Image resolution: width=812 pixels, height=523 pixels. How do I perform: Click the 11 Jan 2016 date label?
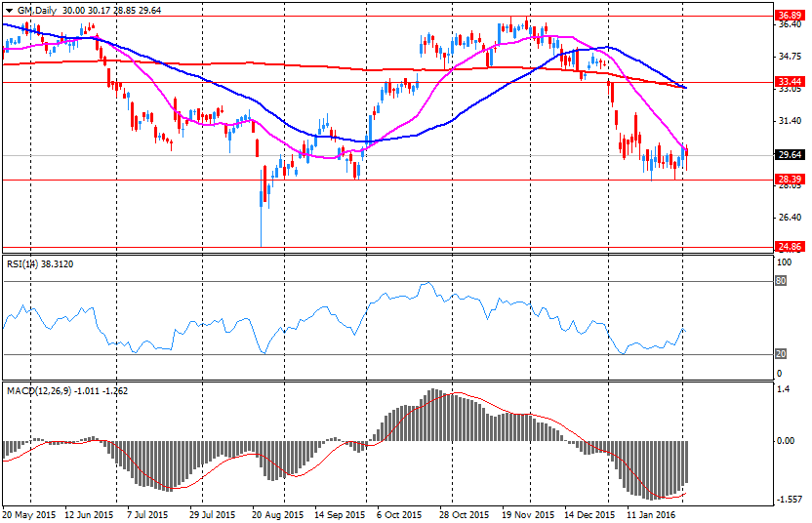651,515
